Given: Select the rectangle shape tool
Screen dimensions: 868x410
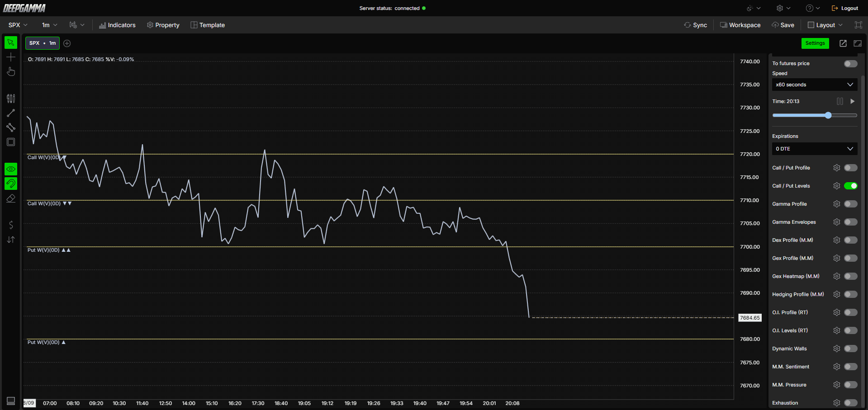Looking at the screenshot, I should tap(11, 142).
